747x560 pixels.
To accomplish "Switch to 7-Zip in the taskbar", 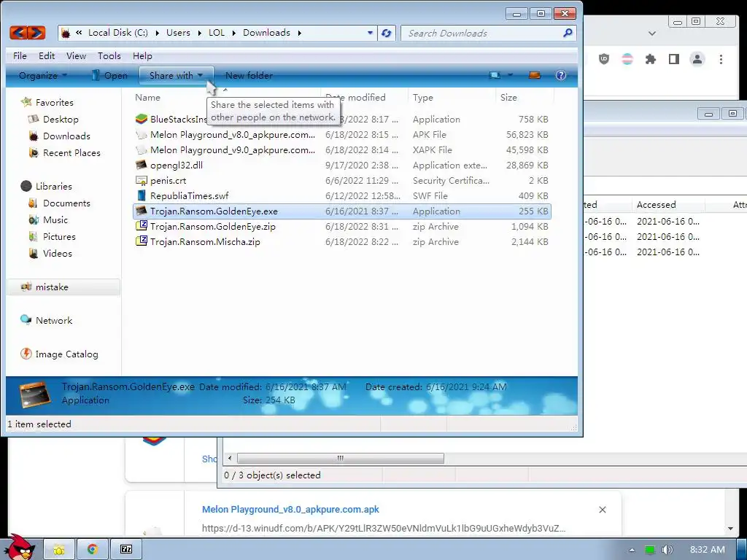I will click(x=126, y=550).
